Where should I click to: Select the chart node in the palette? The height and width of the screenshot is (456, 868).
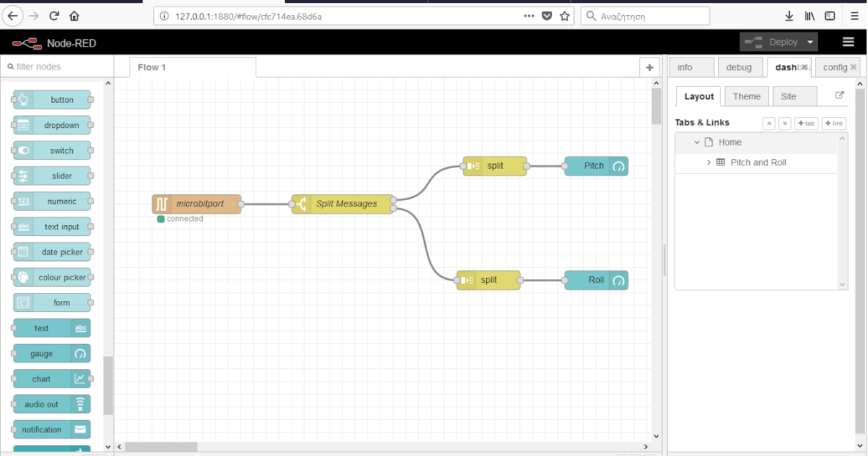[x=51, y=379]
